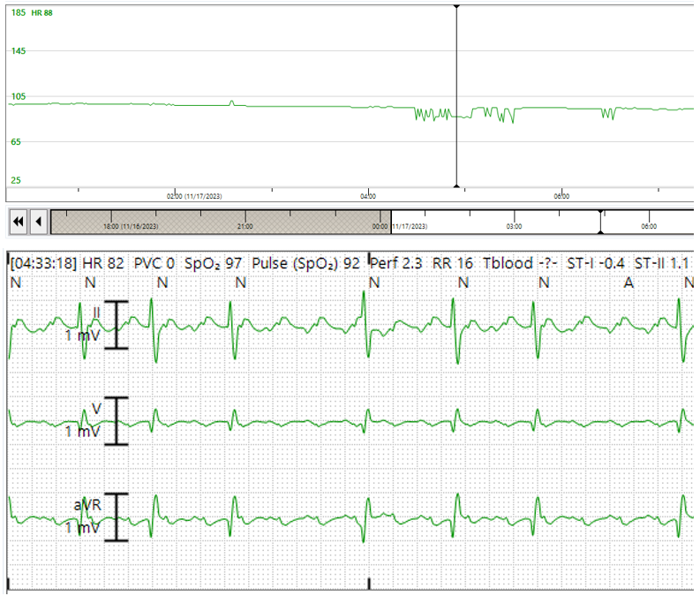Click the single-arrow step back button
Viewport: 700px width, 596px height.
(x=39, y=222)
